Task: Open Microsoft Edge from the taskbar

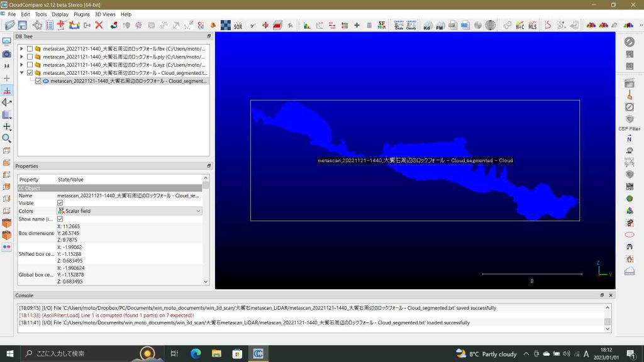Action: (196, 353)
